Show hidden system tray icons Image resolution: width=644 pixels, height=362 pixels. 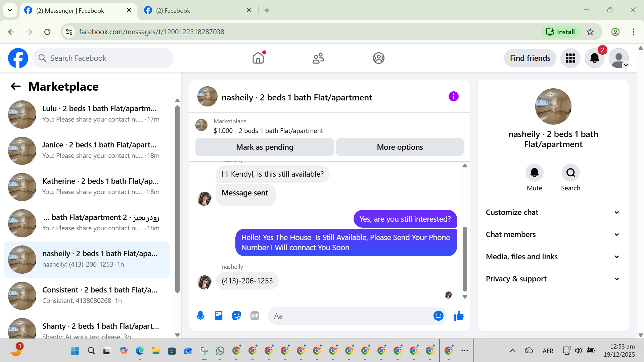512,351
